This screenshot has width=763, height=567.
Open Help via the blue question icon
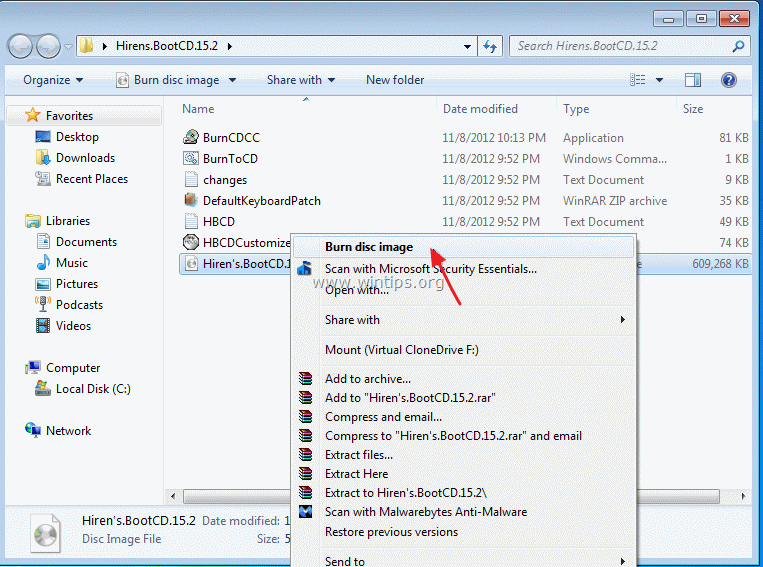coord(728,80)
